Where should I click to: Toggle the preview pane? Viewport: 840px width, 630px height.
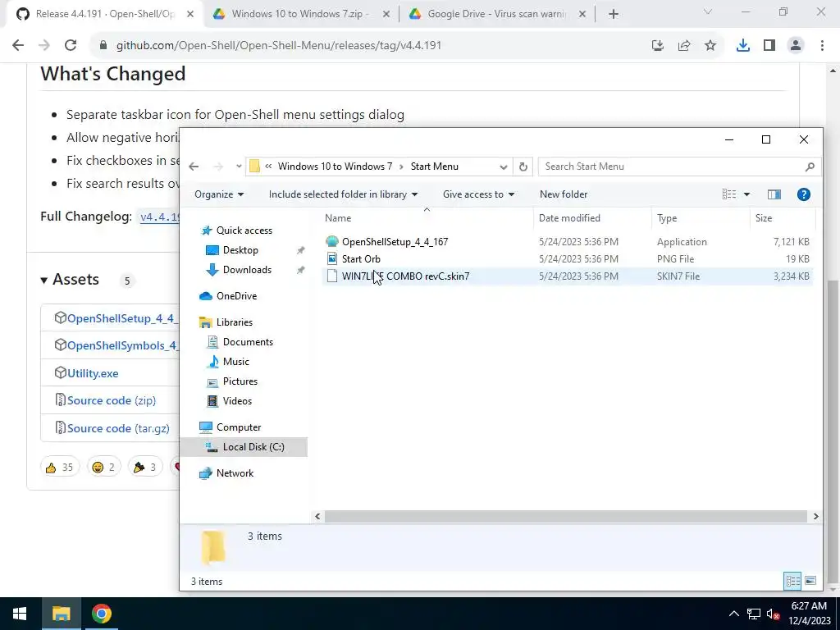774,194
